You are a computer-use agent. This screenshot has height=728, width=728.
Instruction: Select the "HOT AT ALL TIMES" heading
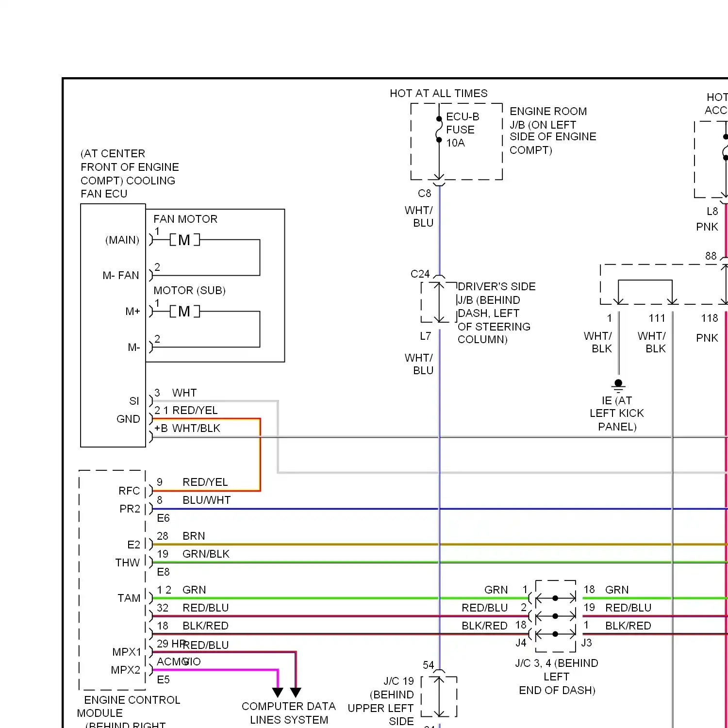tap(439, 93)
